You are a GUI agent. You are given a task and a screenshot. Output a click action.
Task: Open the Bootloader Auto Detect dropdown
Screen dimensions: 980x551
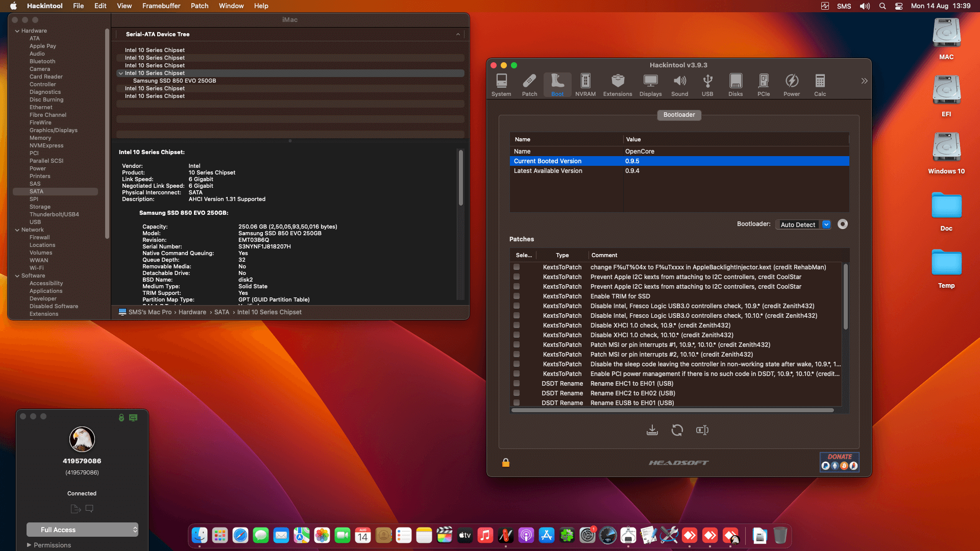[x=803, y=224]
